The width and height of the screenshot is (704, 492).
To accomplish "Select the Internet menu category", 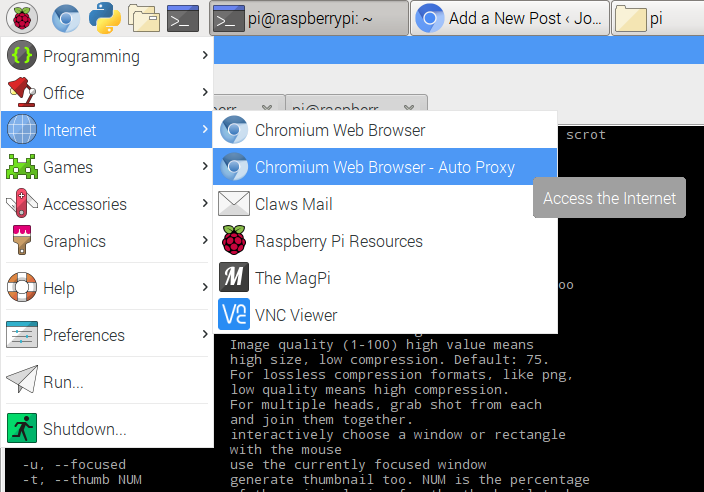I will [107, 129].
